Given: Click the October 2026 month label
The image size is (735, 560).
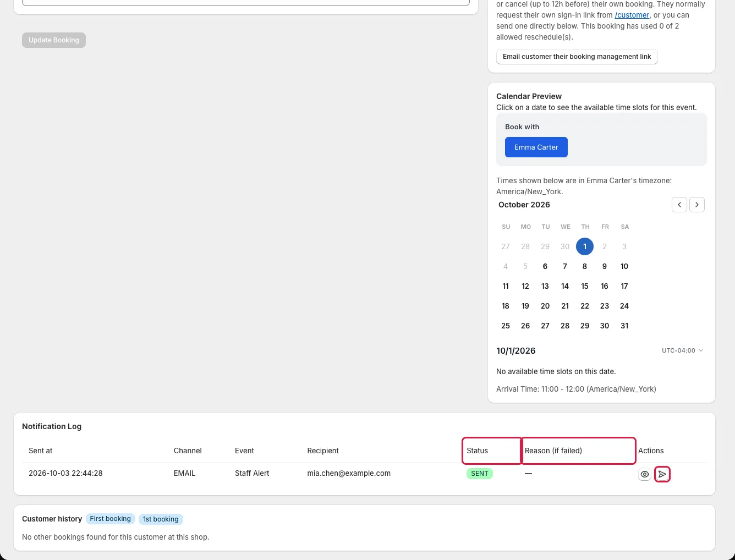Looking at the screenshot, I should (524, 205).
